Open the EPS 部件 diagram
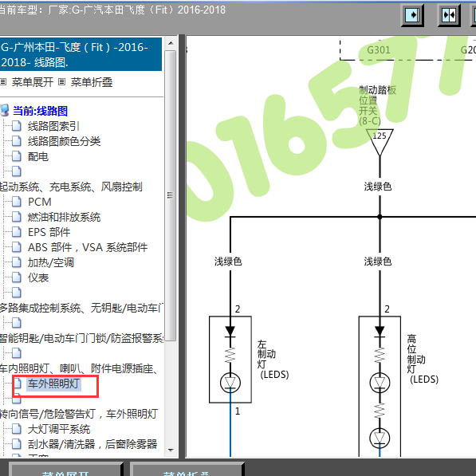This screenshot has height=476, width=476. pyautogui.click(x=49, y=232)
